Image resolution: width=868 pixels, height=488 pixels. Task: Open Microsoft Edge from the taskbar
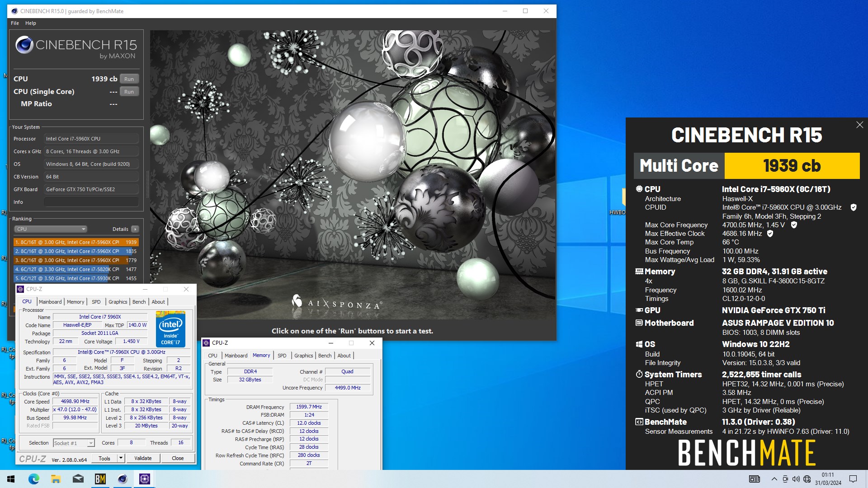34,479
